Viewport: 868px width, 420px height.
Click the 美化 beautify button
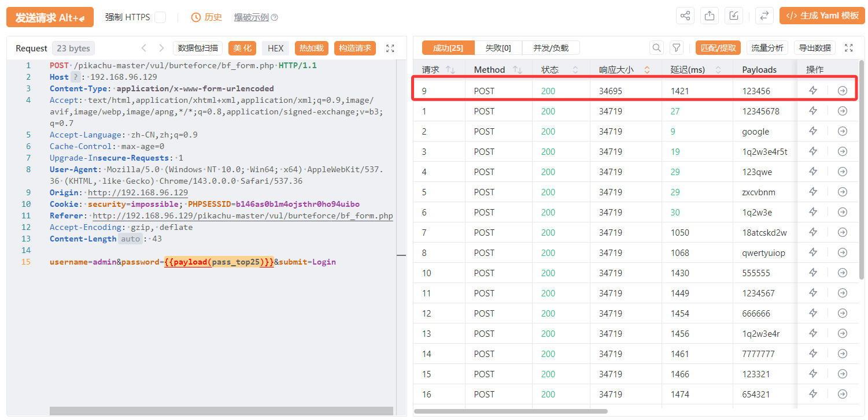click(242, 48)
